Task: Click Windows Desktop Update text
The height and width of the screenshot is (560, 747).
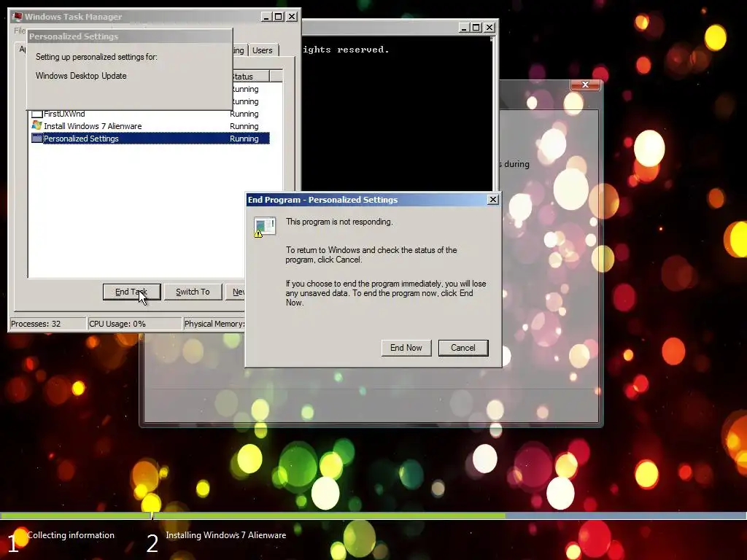Action: pyautogui.click(x=81, y=76)
